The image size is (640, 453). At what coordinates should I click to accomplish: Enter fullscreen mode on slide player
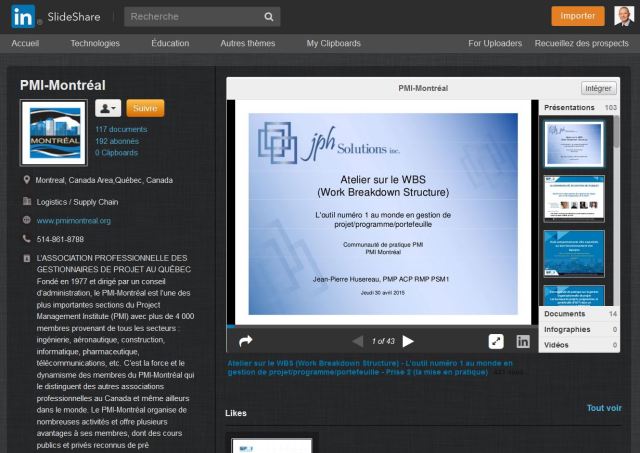tap(495, 341)
